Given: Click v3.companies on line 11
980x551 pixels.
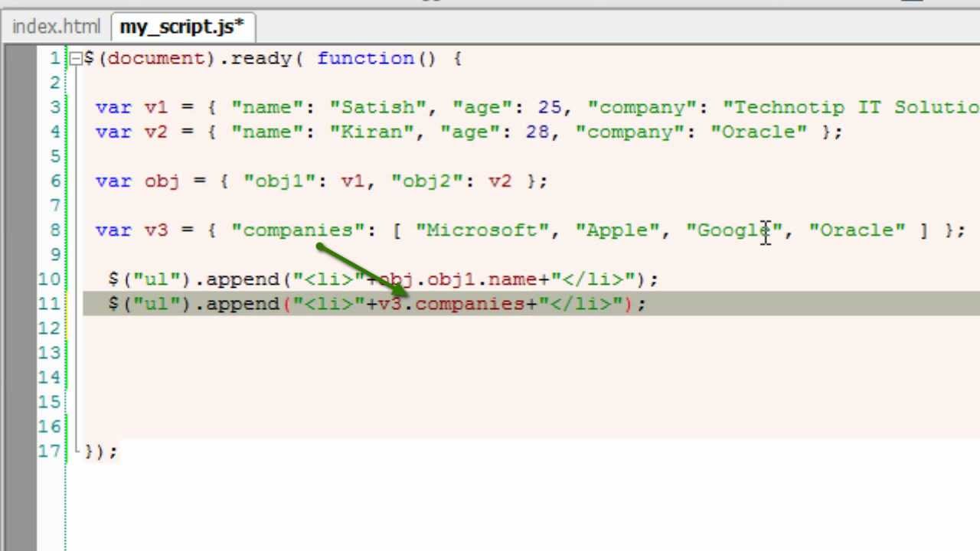Looking at the screenshot, I should [452, 303].
